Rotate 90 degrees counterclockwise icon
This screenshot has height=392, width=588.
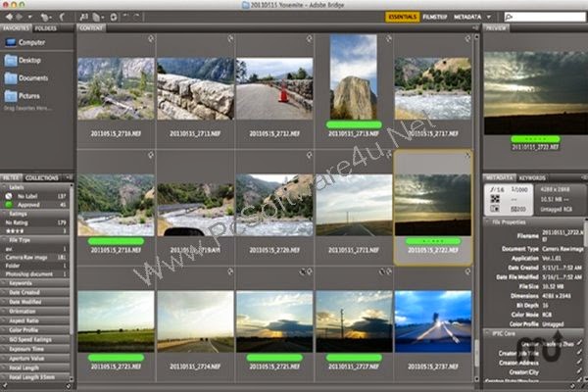pyautogui.click(x=126, y=17)
